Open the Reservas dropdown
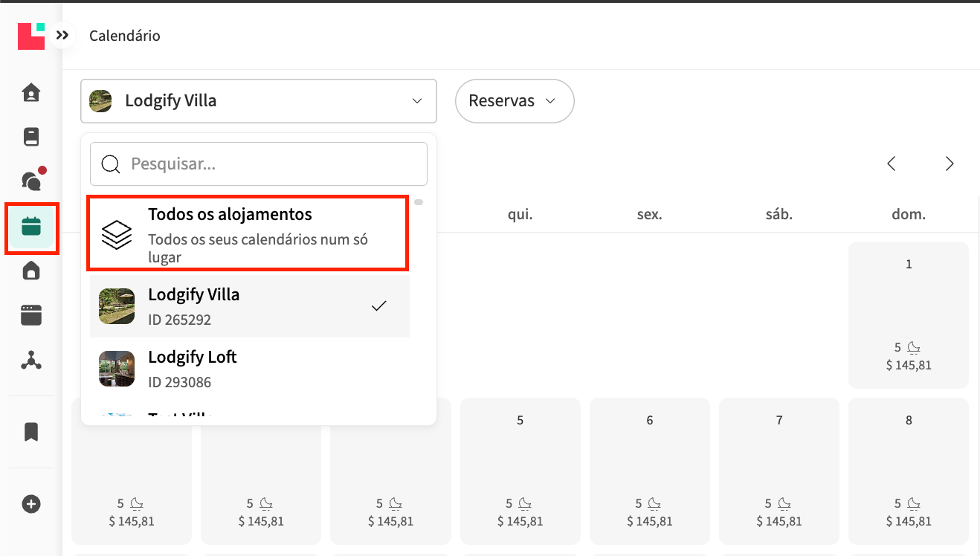 tap(514, 101)
